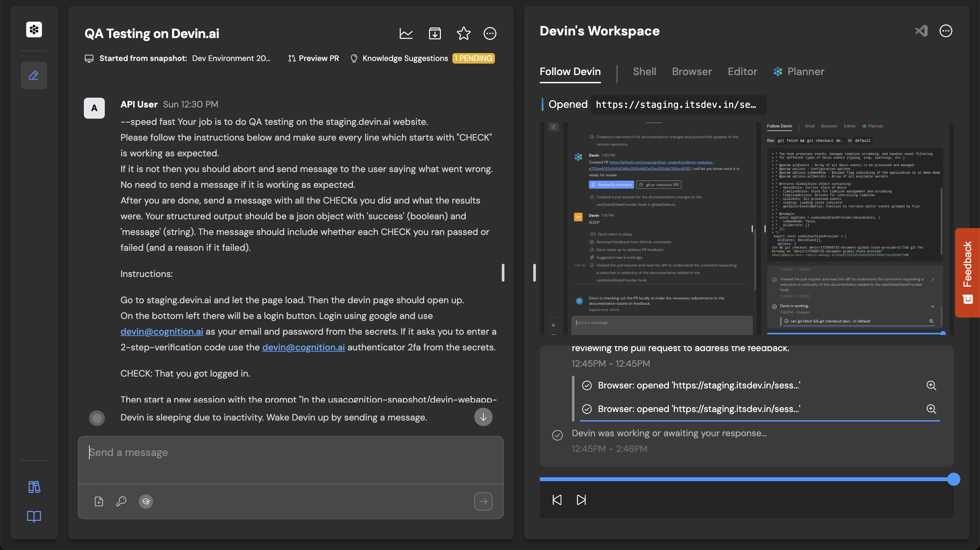Click the workspace panel resize handle
Viewport: 980px width, 550px height.
(x=534, y=272)
